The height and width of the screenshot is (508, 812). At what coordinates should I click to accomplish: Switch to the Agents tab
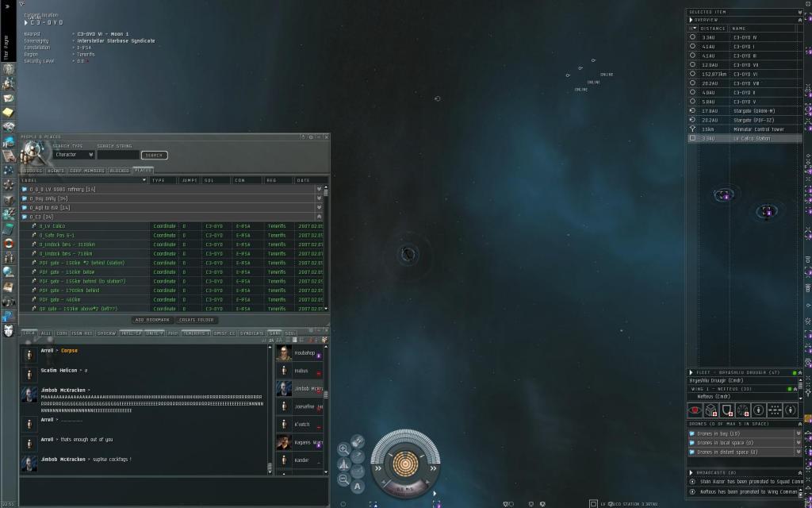(56, 170)
